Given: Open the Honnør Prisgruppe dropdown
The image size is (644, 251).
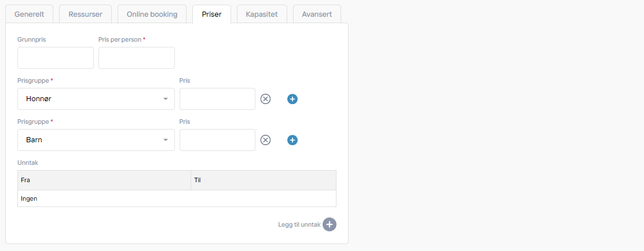Looking at the screenshot, I should click(96, 99).
